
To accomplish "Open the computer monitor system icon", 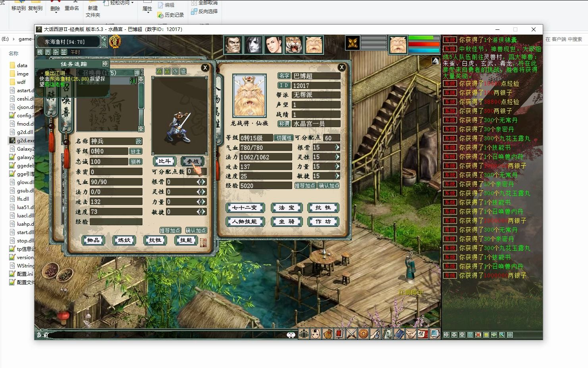I will (435, 334).
